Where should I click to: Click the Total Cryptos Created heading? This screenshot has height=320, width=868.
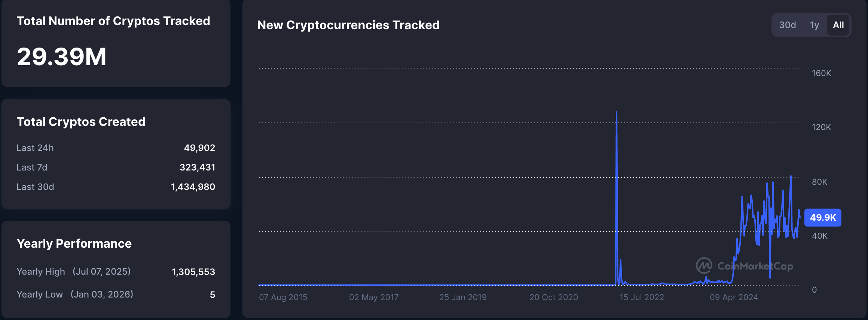point(81,121)
